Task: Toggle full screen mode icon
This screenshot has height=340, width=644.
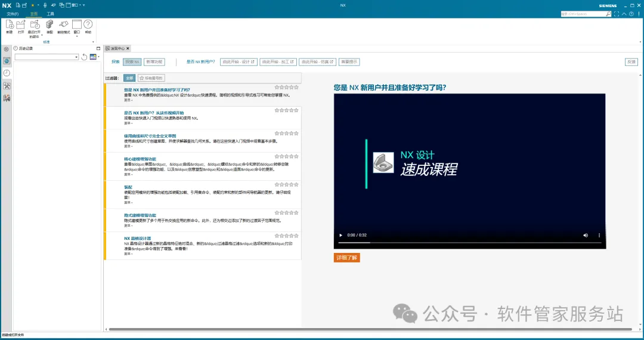Action: tap(617, 14)
